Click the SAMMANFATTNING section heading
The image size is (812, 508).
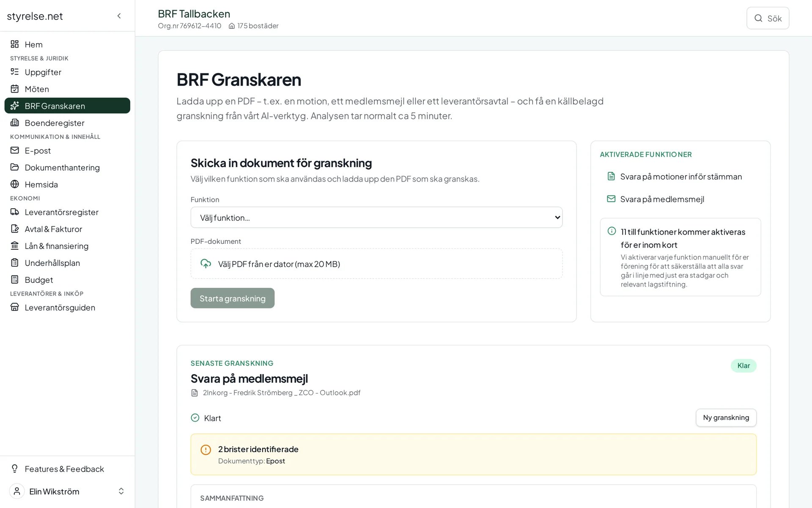click(232, 498)
